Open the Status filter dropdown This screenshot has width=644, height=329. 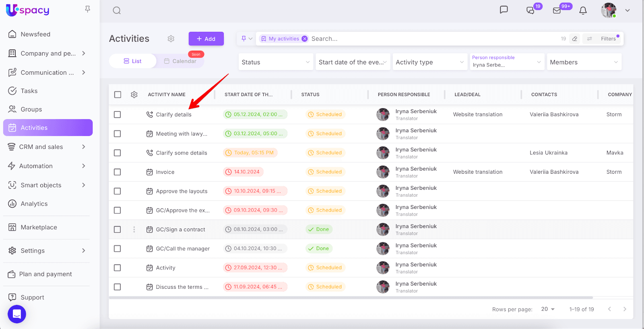[x=276, y=62]
